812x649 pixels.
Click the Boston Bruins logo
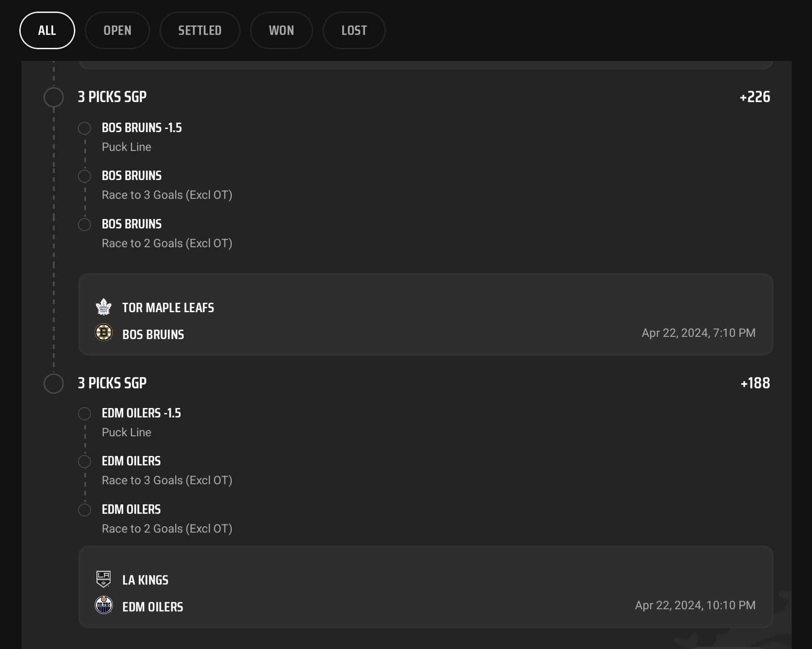pyautogui.click(x=104, y=333)
